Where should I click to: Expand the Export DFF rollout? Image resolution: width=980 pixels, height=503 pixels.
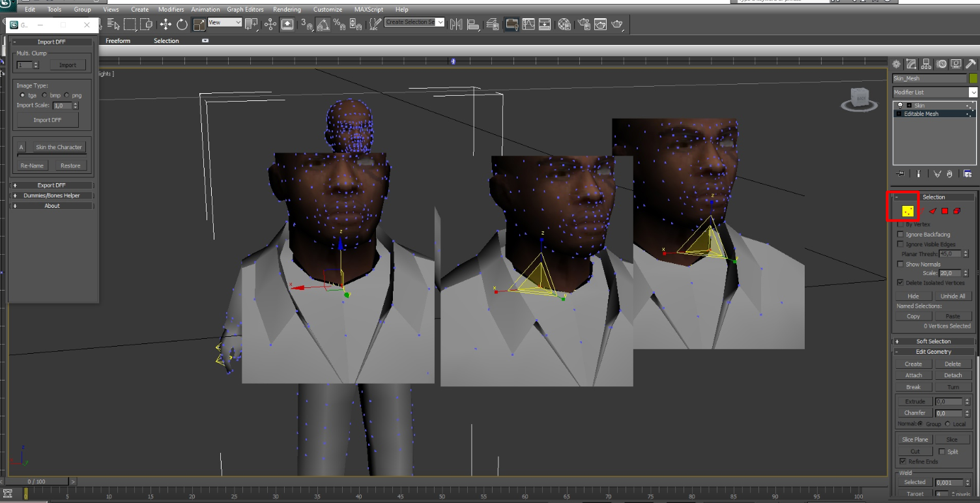[x=51, y=185]
